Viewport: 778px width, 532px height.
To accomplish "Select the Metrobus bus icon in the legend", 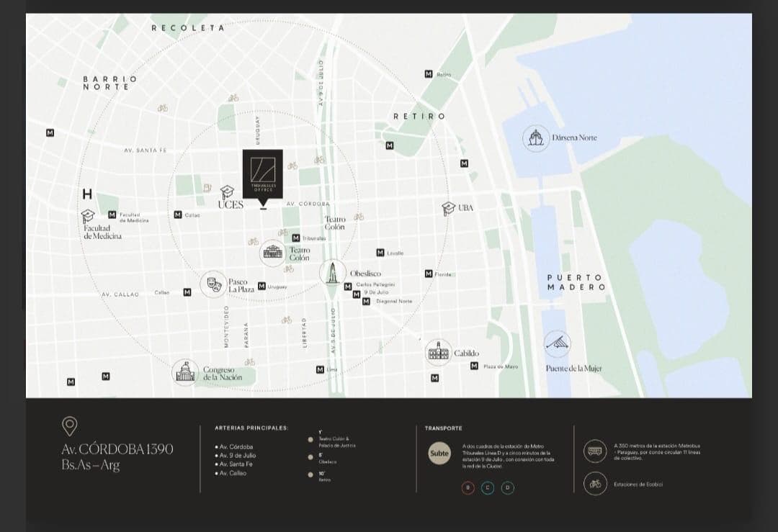I will pyautogui.click(x=594, y=451).
